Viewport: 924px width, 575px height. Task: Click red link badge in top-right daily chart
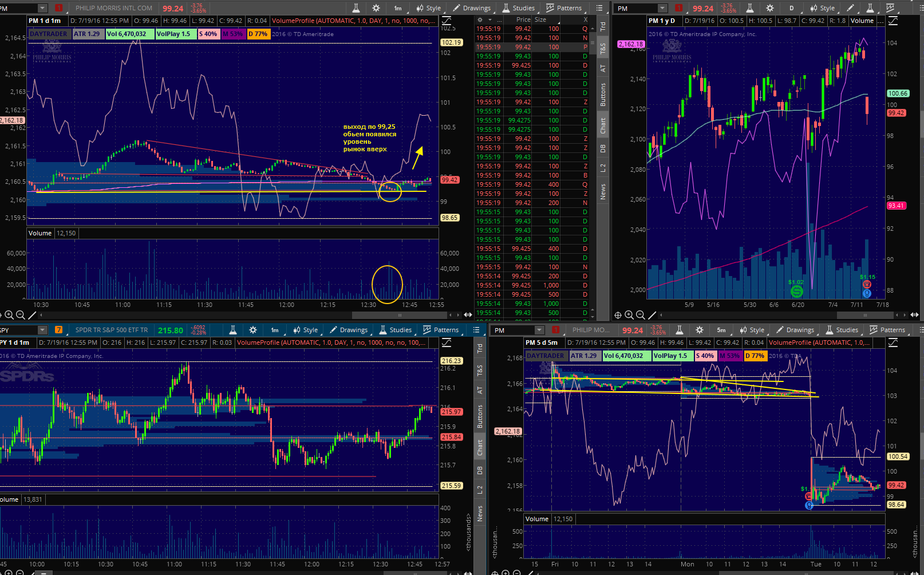tap(678, 8)
